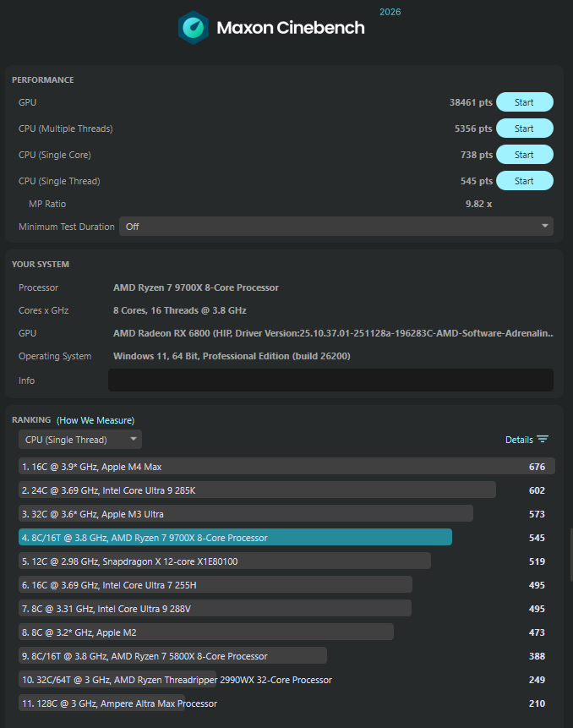This screenshot has width=573, height=728.
Task: Select the Intel Core Ultra 9 288V row
Action: click(215, 609)
